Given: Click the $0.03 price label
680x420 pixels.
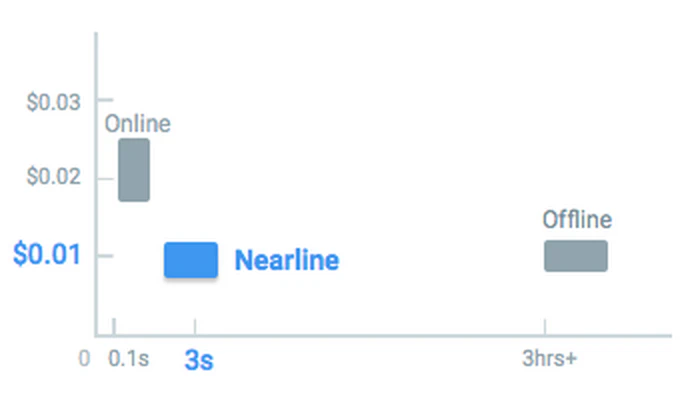Looking at the screenshot, I should pyautogui.click(x=52, y=101).
